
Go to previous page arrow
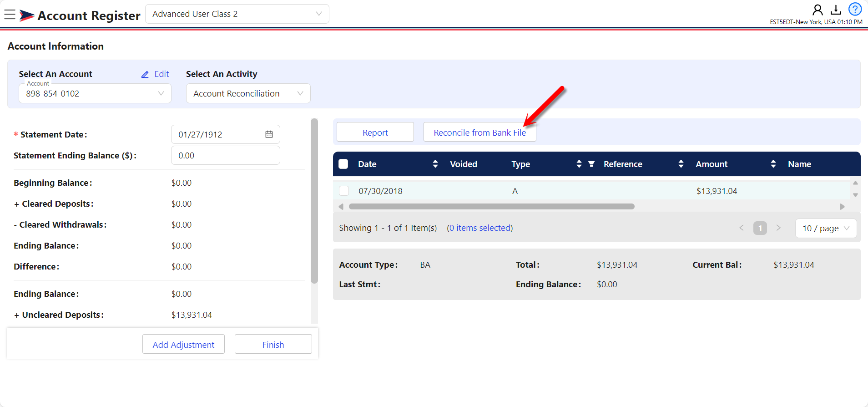click(742, 228)
